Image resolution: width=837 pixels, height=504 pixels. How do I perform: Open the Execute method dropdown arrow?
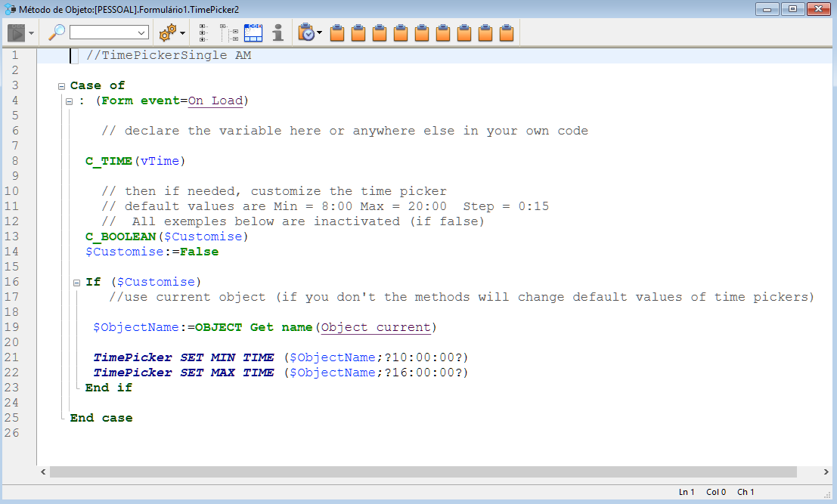point(31,33)
